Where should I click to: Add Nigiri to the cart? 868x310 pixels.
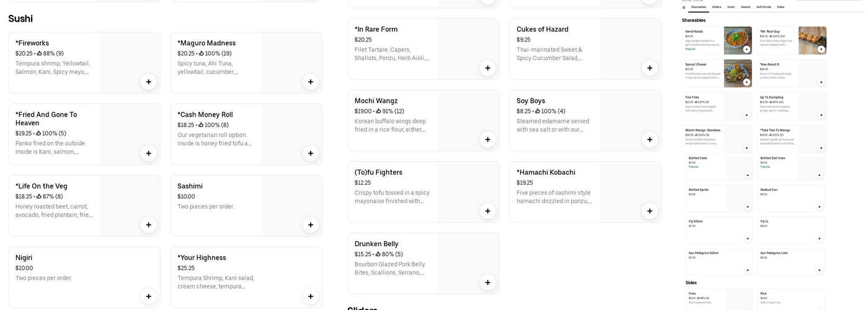click(x=148, y=296)
